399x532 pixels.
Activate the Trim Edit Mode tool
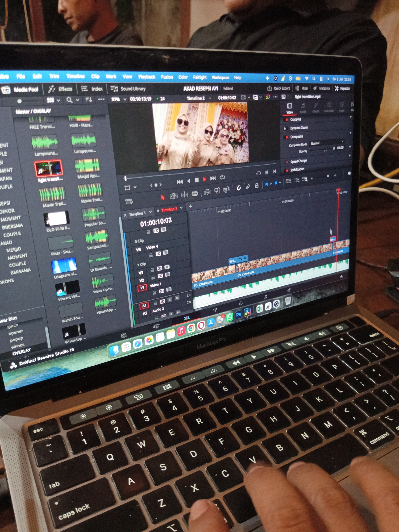tap(173, 196)
